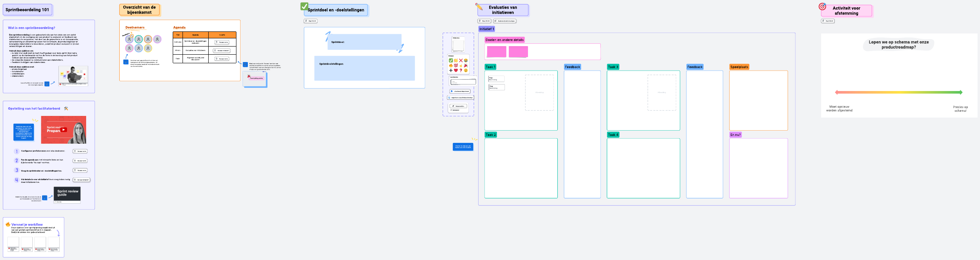Click the target icon beside Activiteit voor afstemming

pos(822,7)
